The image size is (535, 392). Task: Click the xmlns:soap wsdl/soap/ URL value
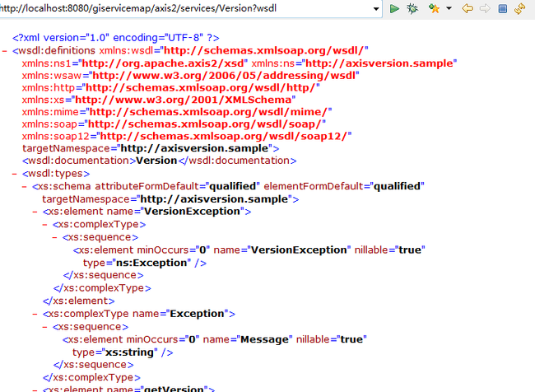pos(205,124)
